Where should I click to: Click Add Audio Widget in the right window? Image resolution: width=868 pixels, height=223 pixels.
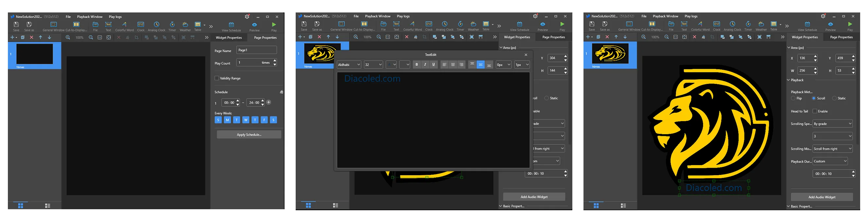click(x=822, y=197)
